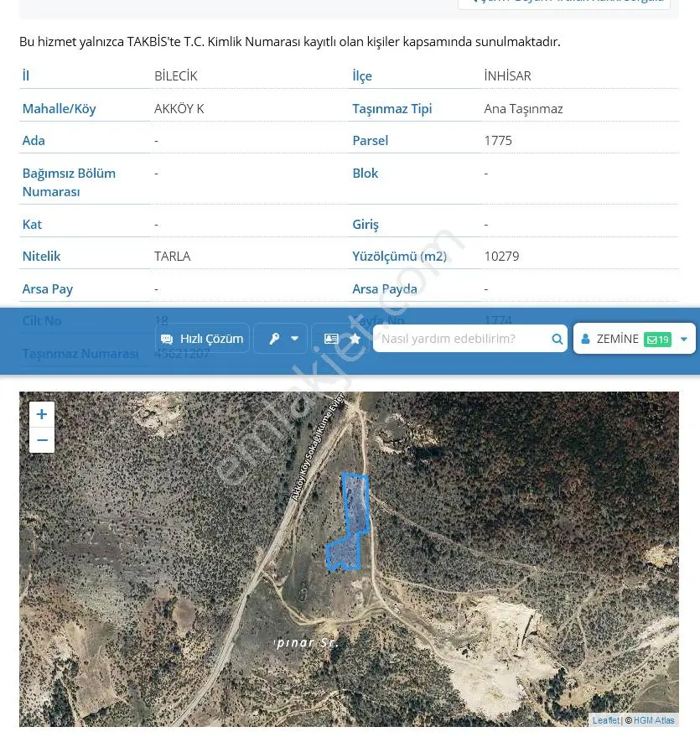Click the Kat label
This screenshot has height=737, width=700.
point(32,224)
